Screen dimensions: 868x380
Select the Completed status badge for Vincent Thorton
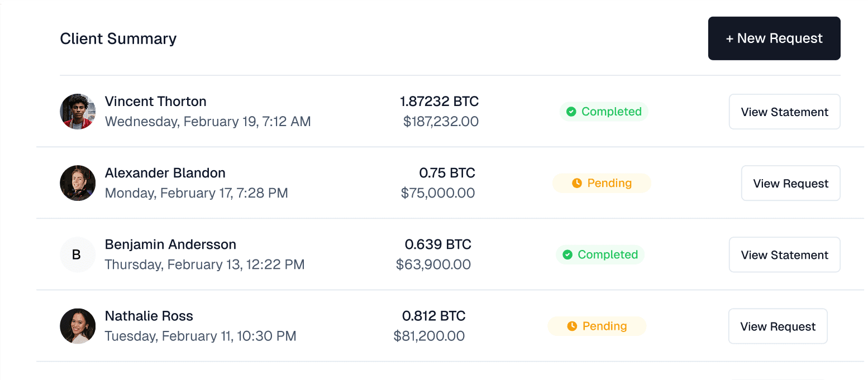tap(604, 112)
